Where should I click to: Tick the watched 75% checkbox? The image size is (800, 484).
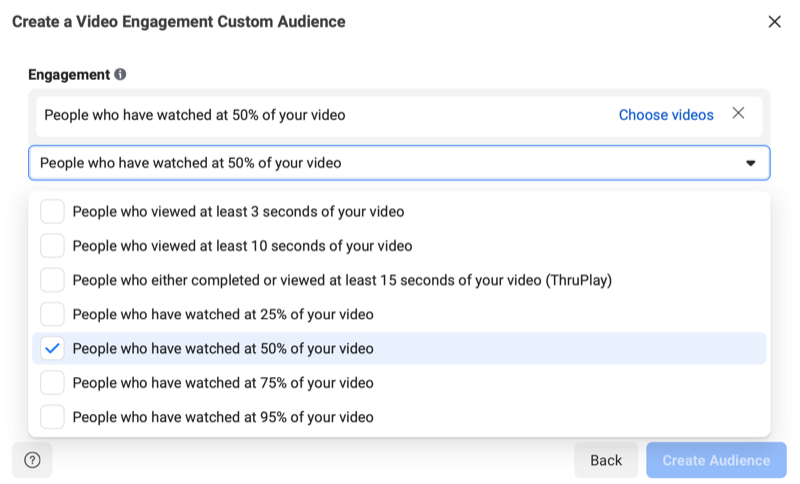point(52,383)
